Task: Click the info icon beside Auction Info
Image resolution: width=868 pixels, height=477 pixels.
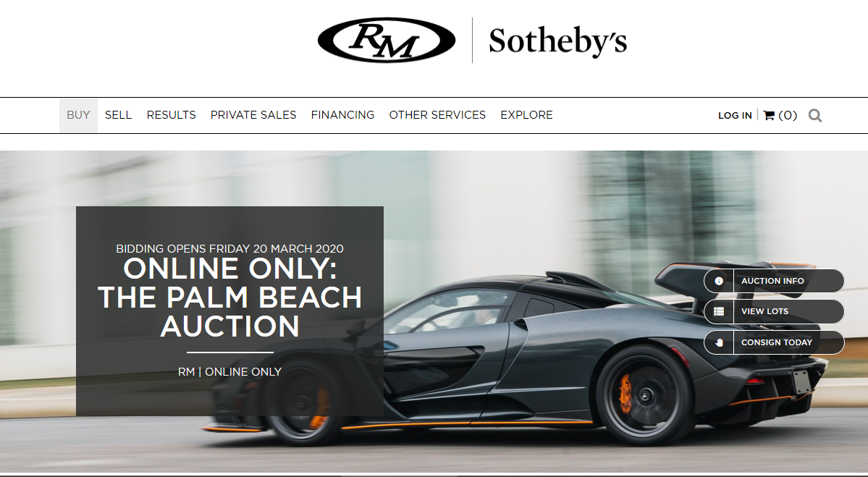Action: pos(719,281)
